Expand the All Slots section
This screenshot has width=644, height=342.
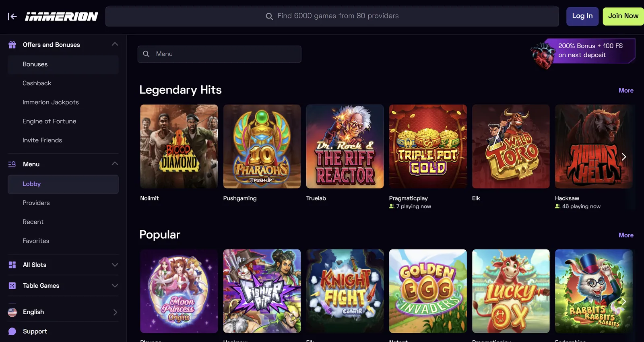click(x=115, y=265)
